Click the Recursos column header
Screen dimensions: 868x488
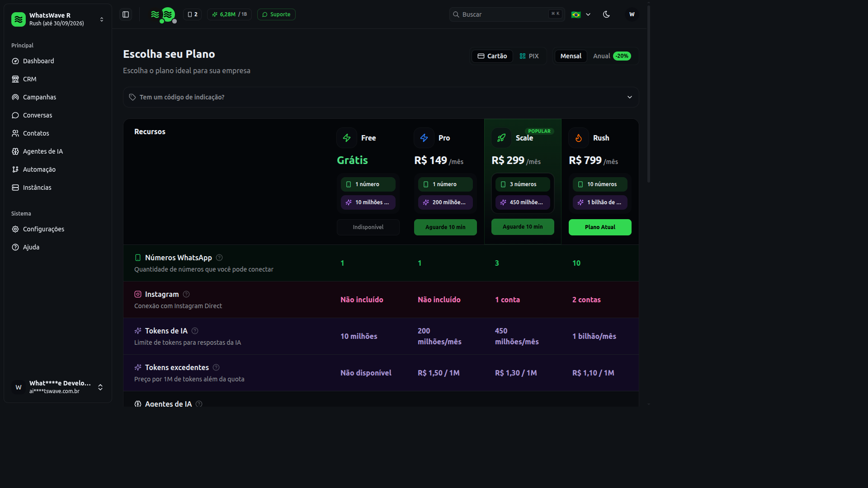(x=150, y=131)
